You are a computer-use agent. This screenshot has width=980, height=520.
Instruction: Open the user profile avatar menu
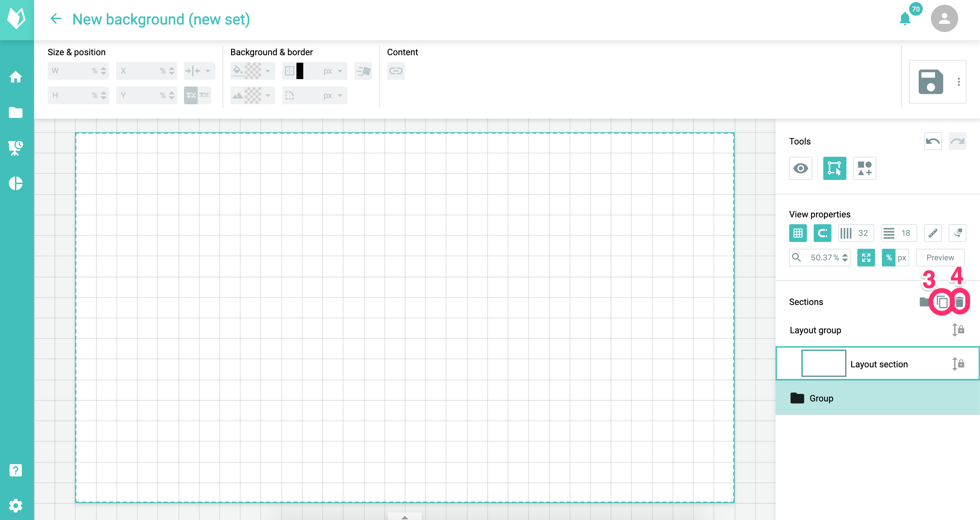coord(944,19)
